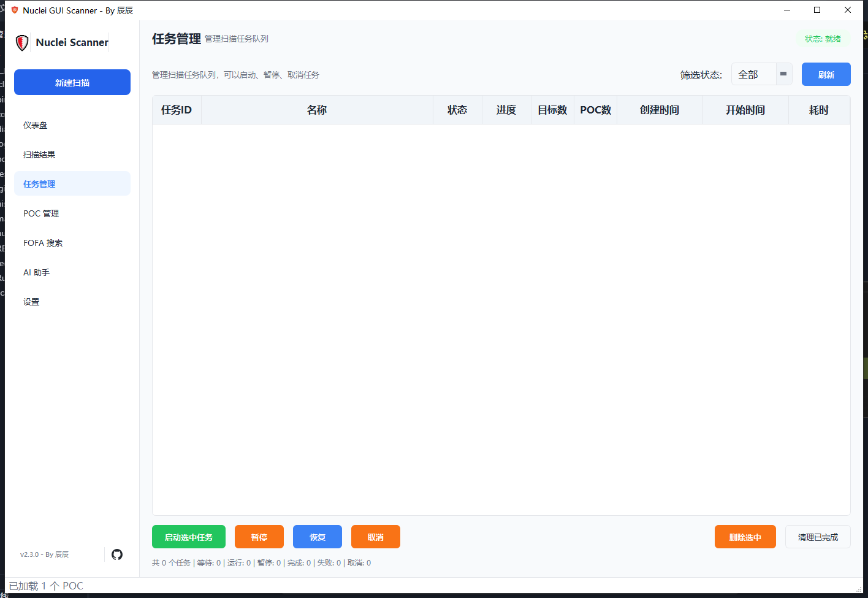Image resolution: width=868 pixels, height=598 pixels.
Task: Refresh task list via 刷新 button
Action: pos(826,74)
